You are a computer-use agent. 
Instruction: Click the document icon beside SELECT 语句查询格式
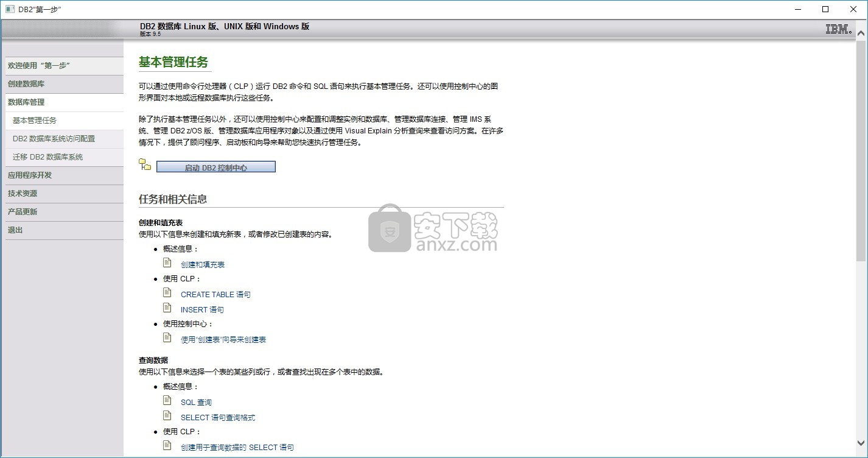[167, 415]
